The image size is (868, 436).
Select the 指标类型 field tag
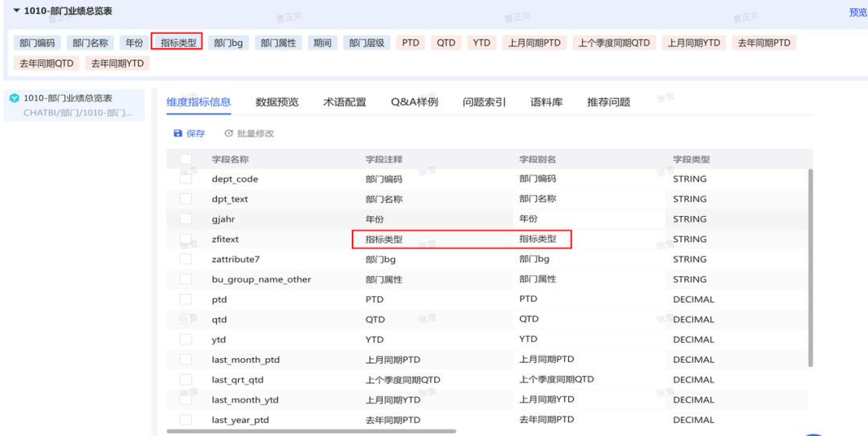pyautogui.click(x=178, y=43)
